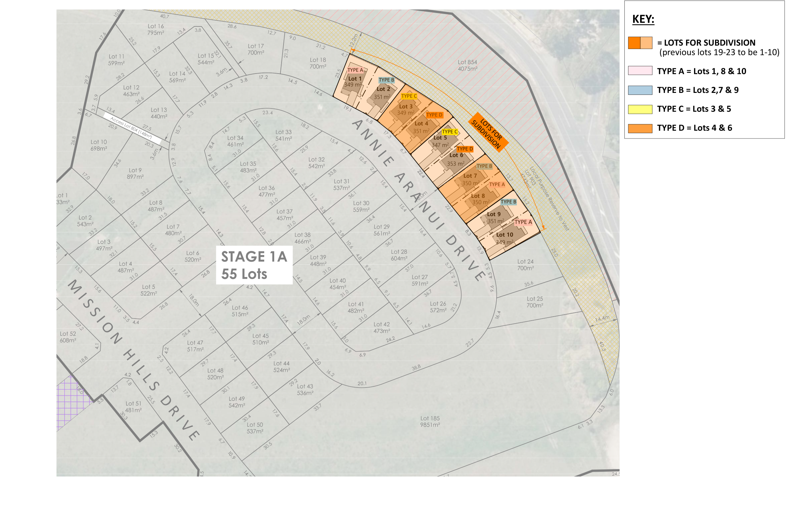Click the Lot 7 350 m² orange lot

tap(470, 179)
